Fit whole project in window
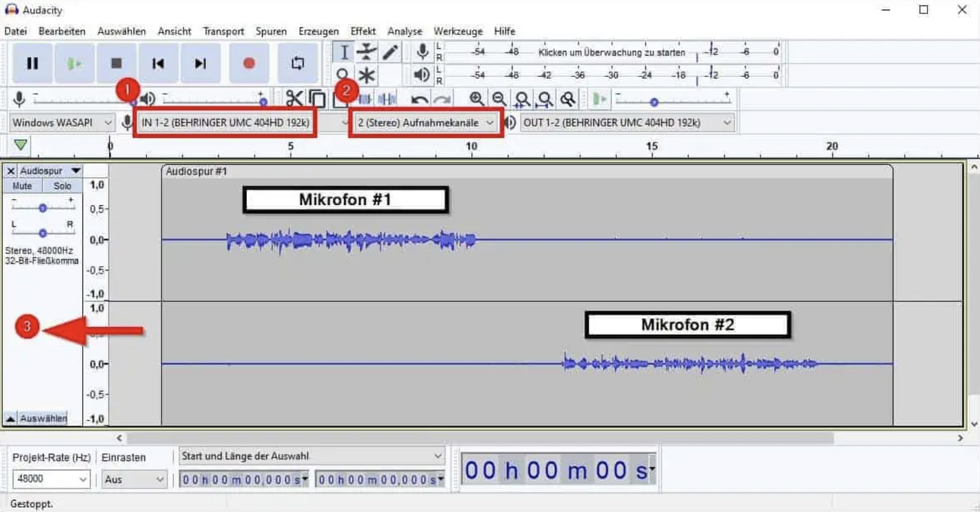 pos(545,99)
